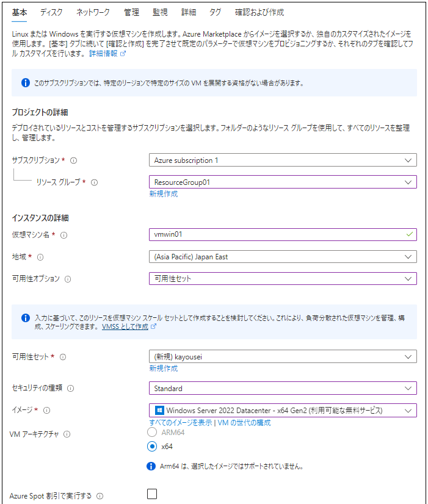The height and width of the screenshot is (504, 428).
Task: Click the VM の世代の構成 link
Action: (244, 423)
